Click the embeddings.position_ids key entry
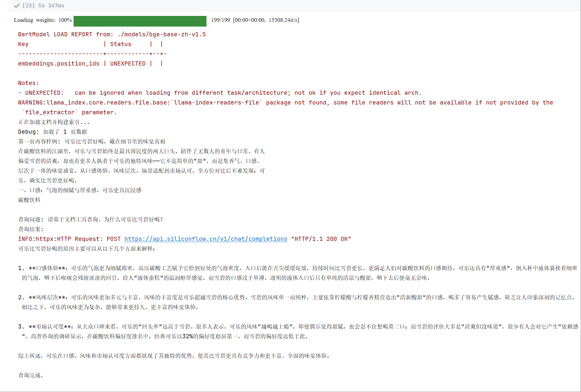The height and width of the screenshot is (392, 581). [x=58, y=63]
